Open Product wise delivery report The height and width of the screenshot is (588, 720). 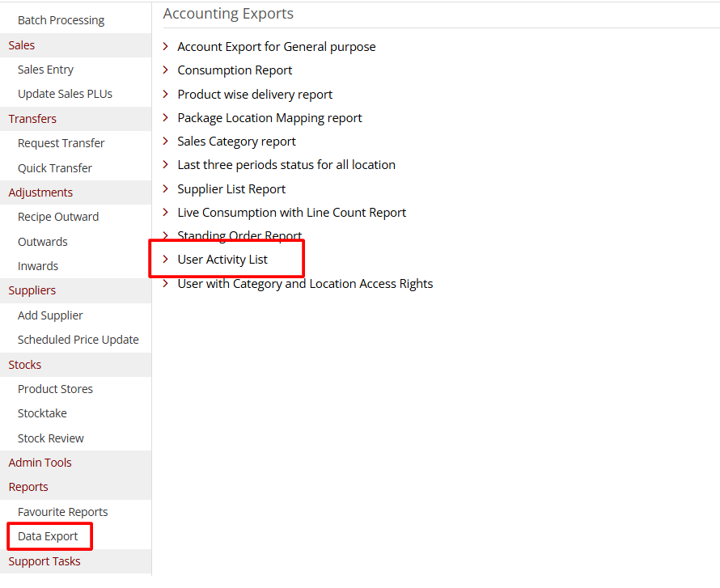[254, 94]
